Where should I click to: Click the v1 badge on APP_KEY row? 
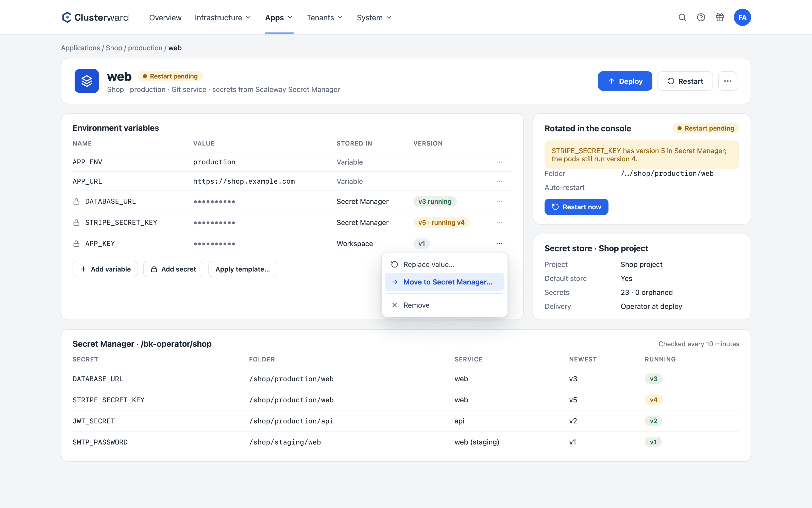click(421, 244)
